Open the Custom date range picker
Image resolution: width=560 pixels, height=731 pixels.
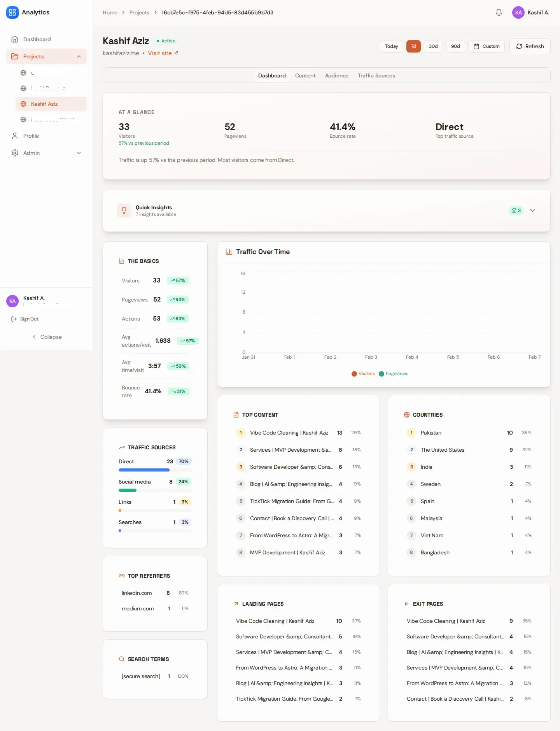[486, 46]
